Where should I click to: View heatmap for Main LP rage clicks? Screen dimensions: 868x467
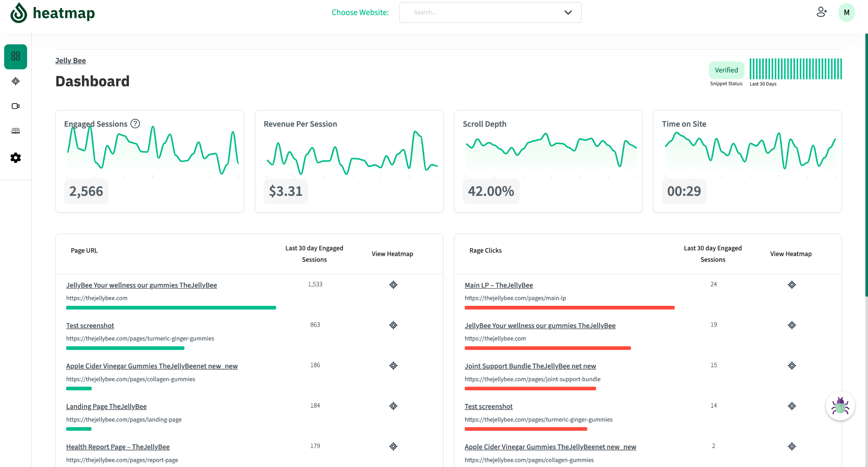click(791, 285)
